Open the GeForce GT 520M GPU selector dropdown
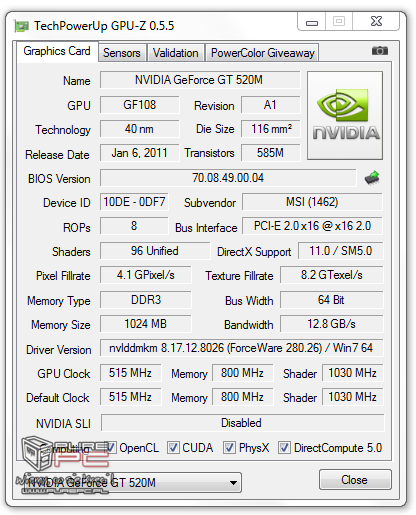 point(132,482)
